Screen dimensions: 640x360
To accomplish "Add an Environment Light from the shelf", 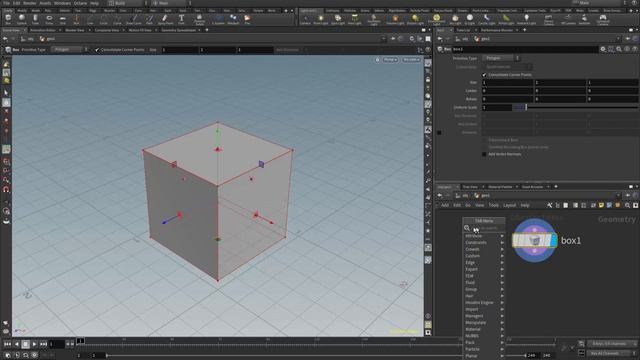I will tap(436, 19).
